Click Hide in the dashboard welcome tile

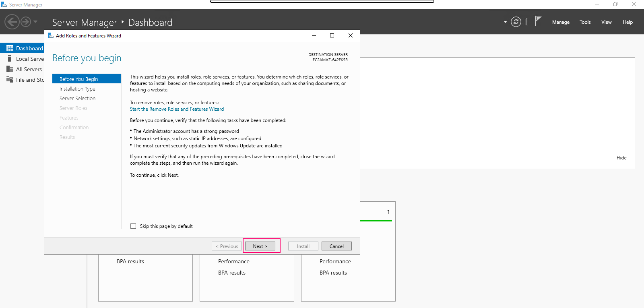(621, 158)
